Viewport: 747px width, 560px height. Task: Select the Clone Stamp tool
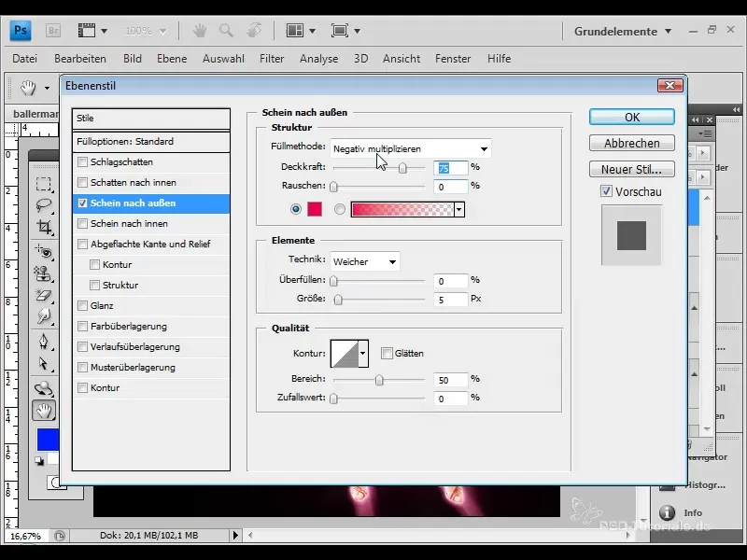click(43, 273)
